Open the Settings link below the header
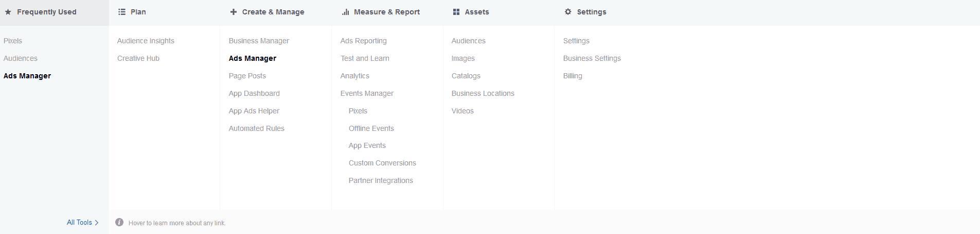The height and width of the screenshot is (234, 980). click(x=576, y=41)
